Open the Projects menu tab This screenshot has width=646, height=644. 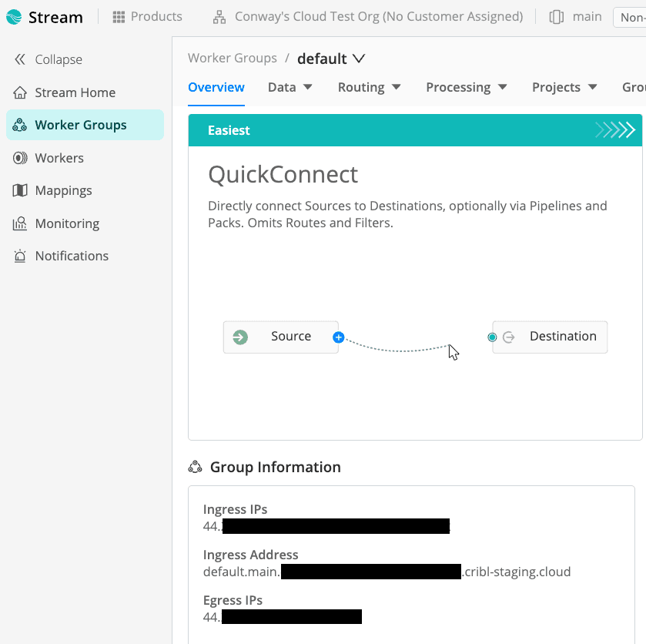[564, 87]
